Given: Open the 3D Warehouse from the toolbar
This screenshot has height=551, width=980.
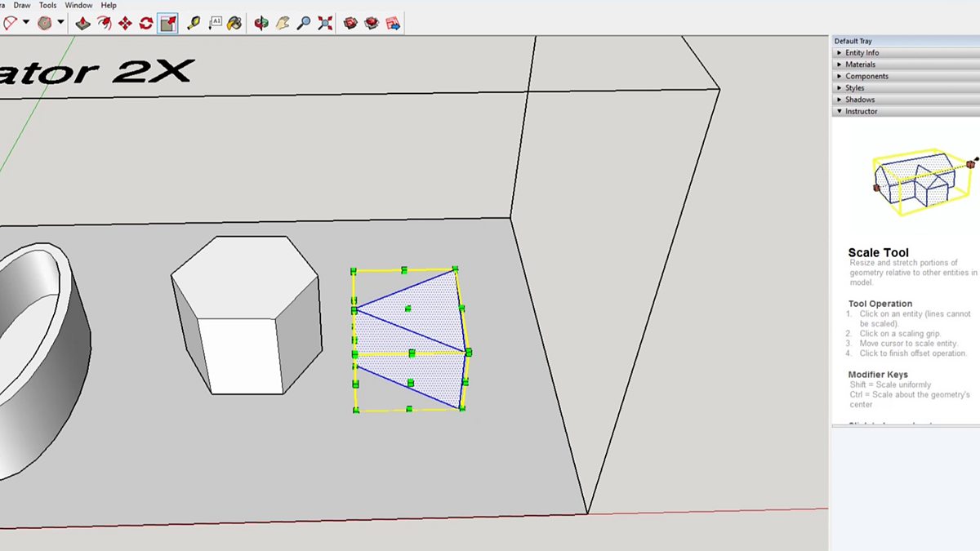Looking at the screenshot, I should [350, 24].
